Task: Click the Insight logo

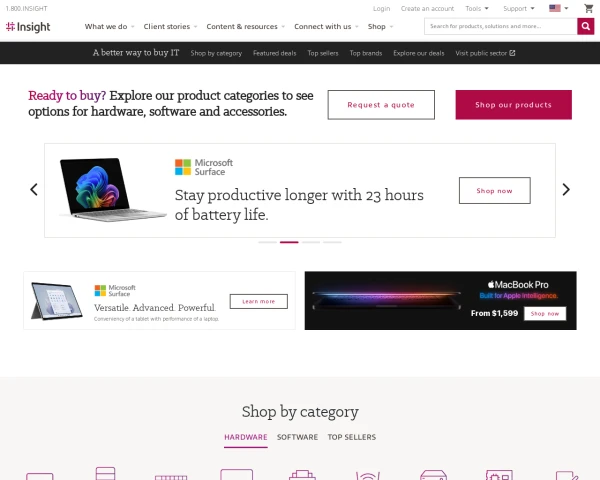Action: pos(28,27)
